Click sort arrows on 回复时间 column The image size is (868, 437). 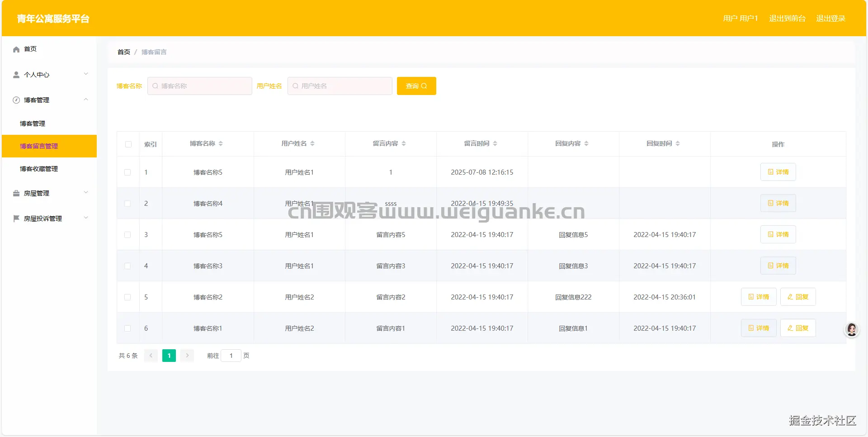(x=678, y=143)
